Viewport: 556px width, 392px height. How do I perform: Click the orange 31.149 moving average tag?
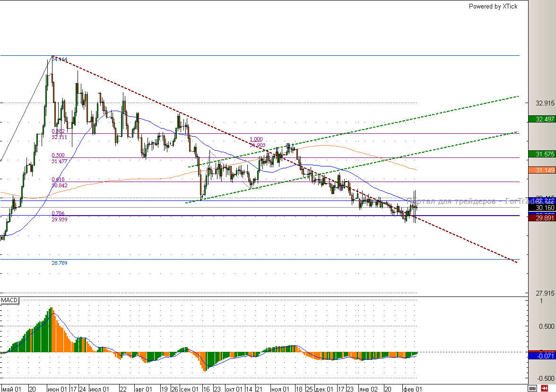[542, 170]
